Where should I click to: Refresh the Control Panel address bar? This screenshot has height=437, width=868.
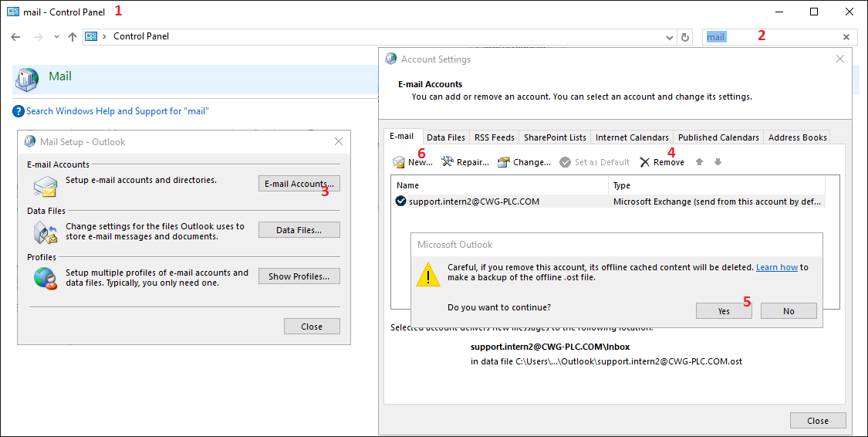684,37
